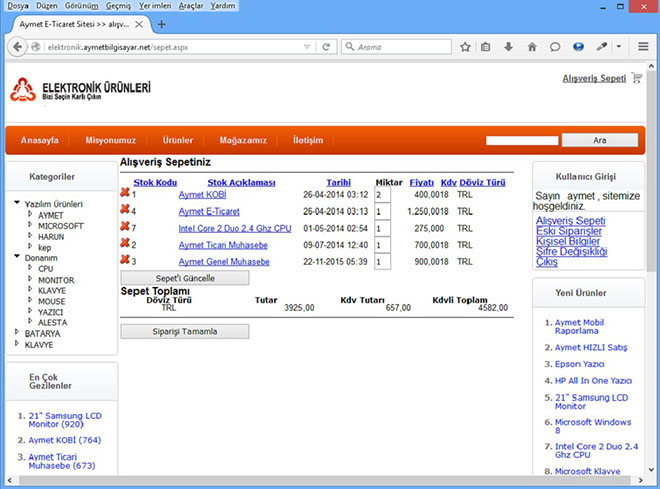660x489 pixels.
Task: Click the horizontal scrollbar right arrow
Action: [641, 480]
